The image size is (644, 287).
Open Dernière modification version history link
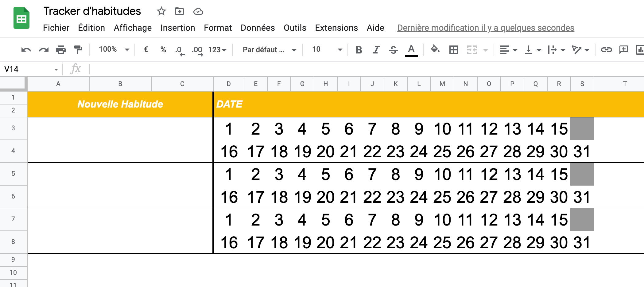click(x=486, y=28)
